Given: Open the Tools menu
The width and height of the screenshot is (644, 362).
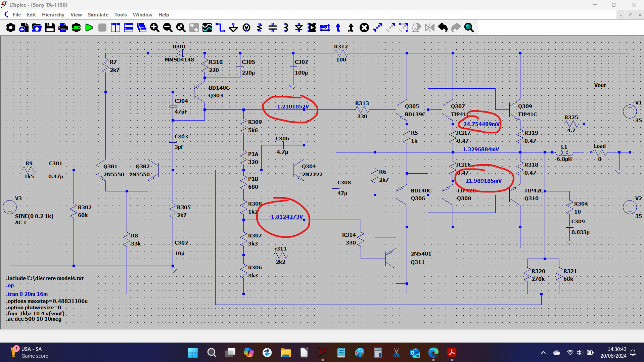Looking at the screenshot, I should (121, 15).
